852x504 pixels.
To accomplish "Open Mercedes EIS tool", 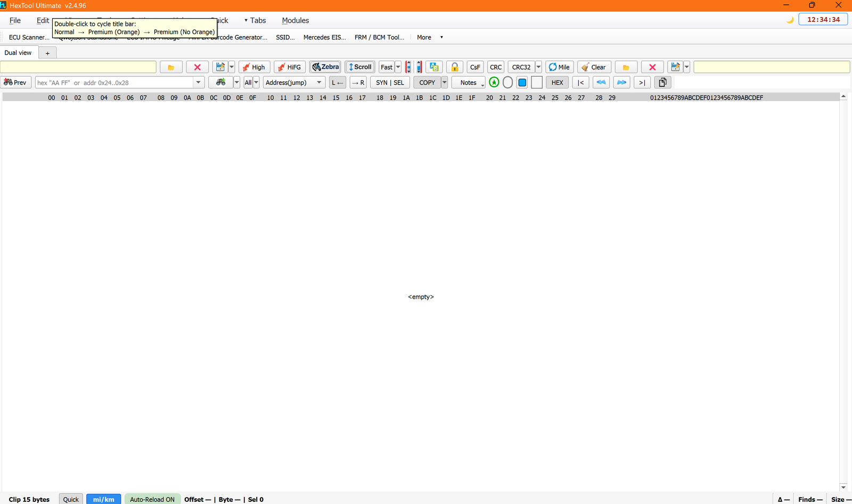I will [325, 37].
